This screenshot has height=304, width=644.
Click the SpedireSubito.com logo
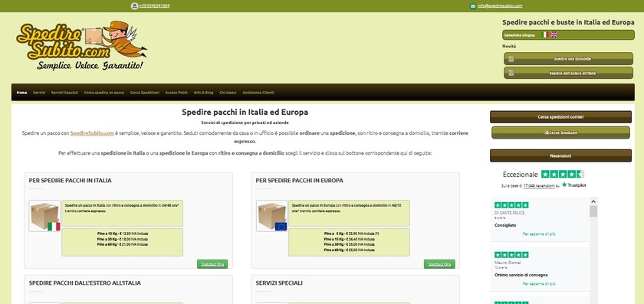pyautogui.click(x=81, y=45)
